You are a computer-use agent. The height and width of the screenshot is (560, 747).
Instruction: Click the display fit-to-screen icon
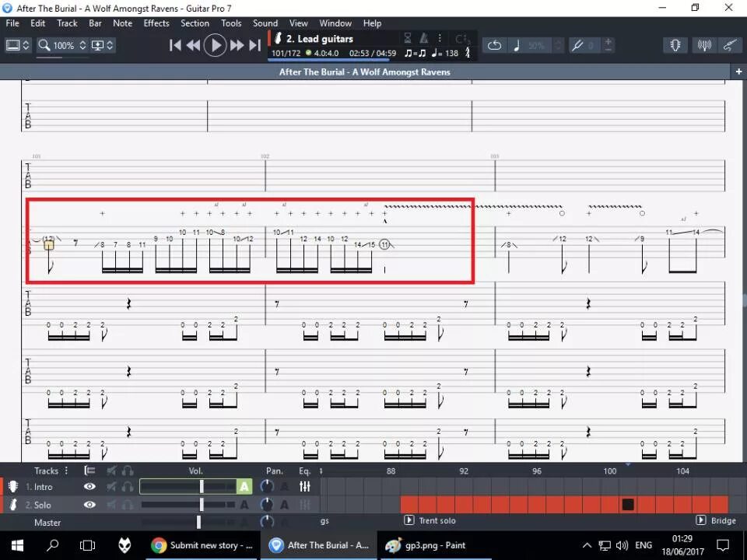coord(98,45)
